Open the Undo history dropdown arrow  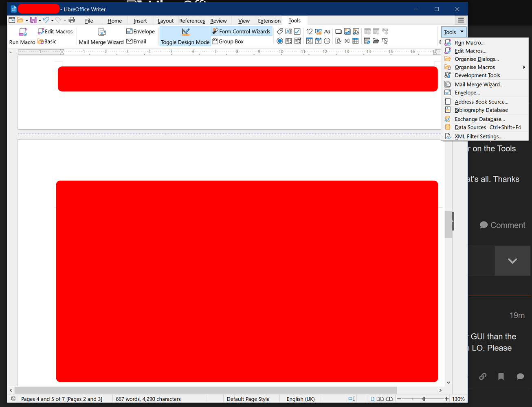(x=52, y=20)
